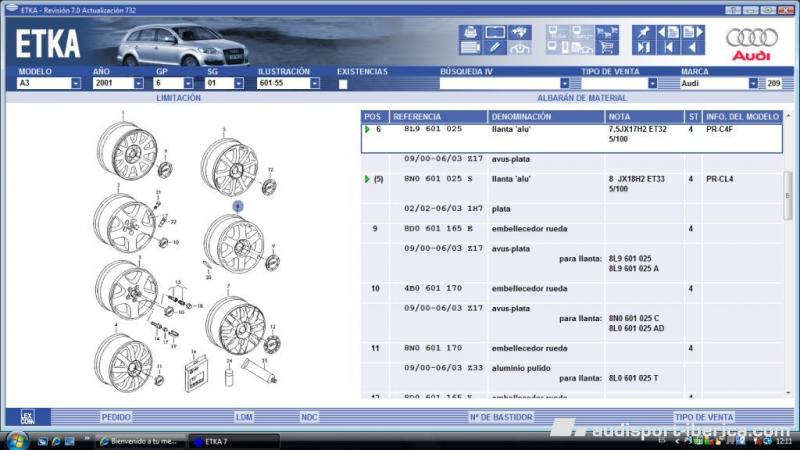The height and width of the screenshot is (450, 800).
Task: Click the green arrow beside position 6
Action: coord(367,129)
